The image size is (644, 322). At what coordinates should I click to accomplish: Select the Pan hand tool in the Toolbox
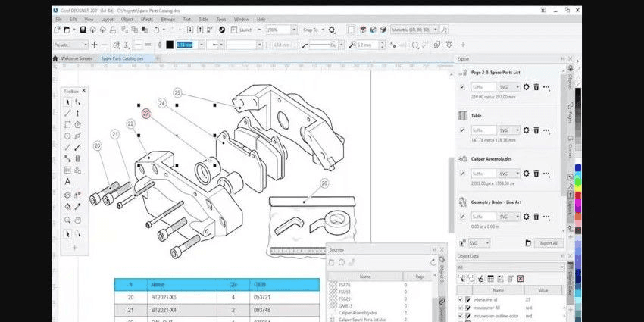77,220
